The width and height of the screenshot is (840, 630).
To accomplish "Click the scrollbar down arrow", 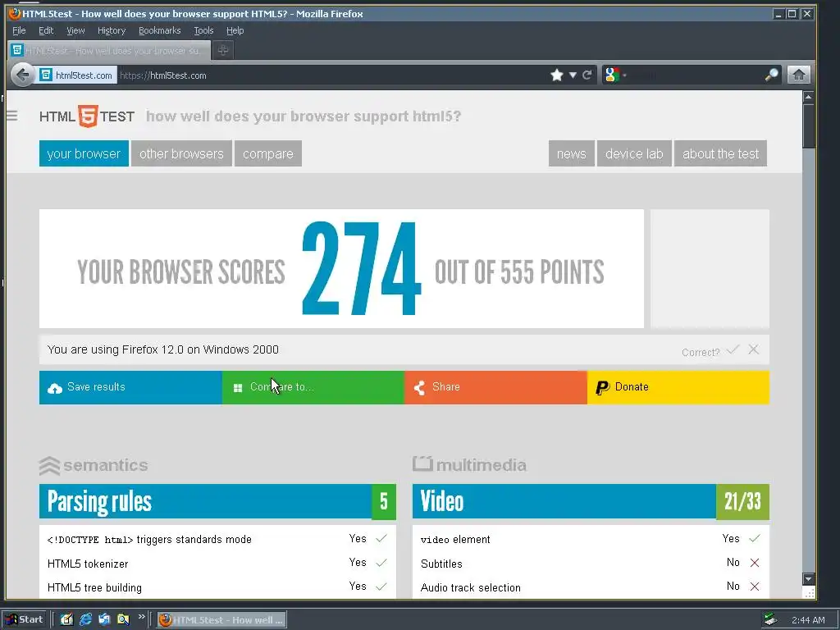I will coord(808,578).
